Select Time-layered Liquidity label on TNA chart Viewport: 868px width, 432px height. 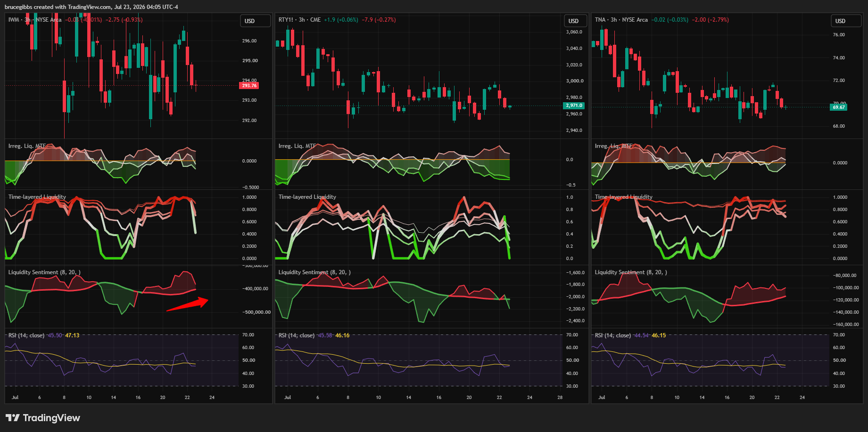pos(623,197)
